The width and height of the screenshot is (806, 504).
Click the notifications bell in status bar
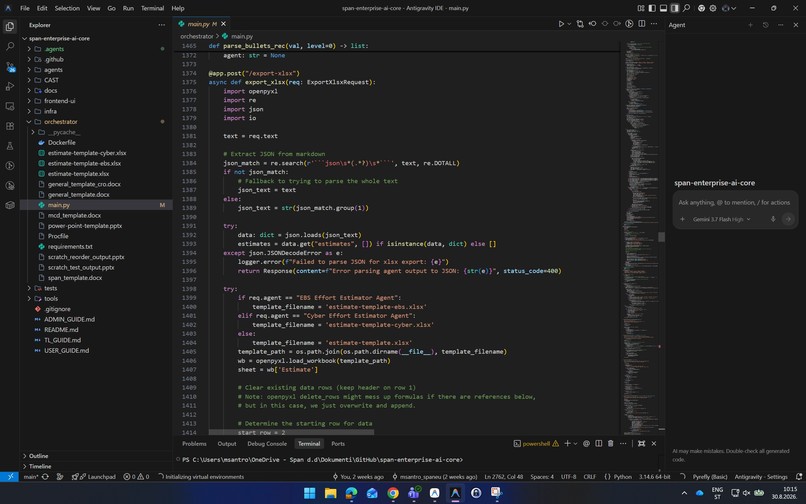point(799,477)
